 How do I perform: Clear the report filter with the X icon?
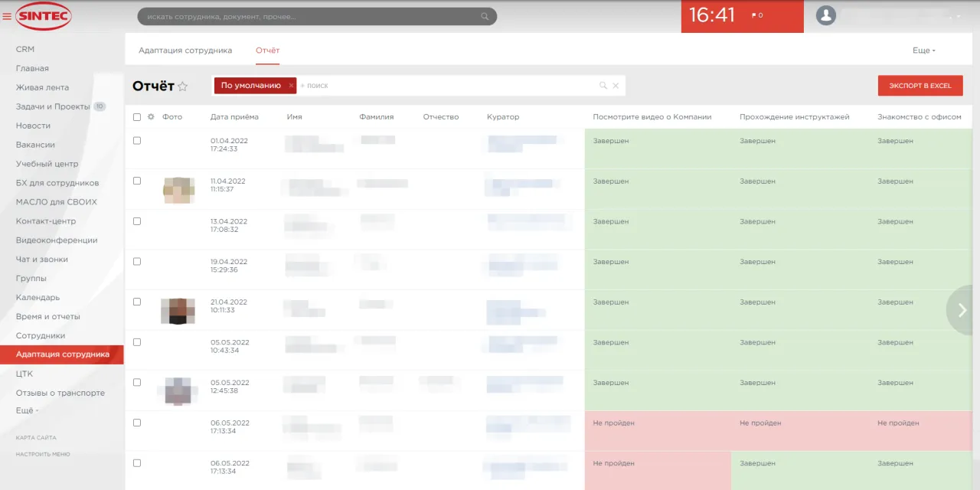click(616, 86)
